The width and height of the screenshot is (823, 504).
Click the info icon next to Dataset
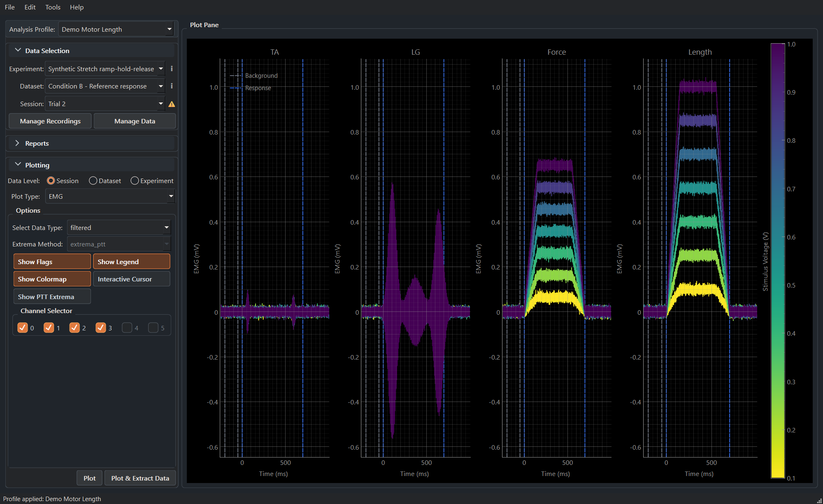pyautogui.click(x=172, y=86)
